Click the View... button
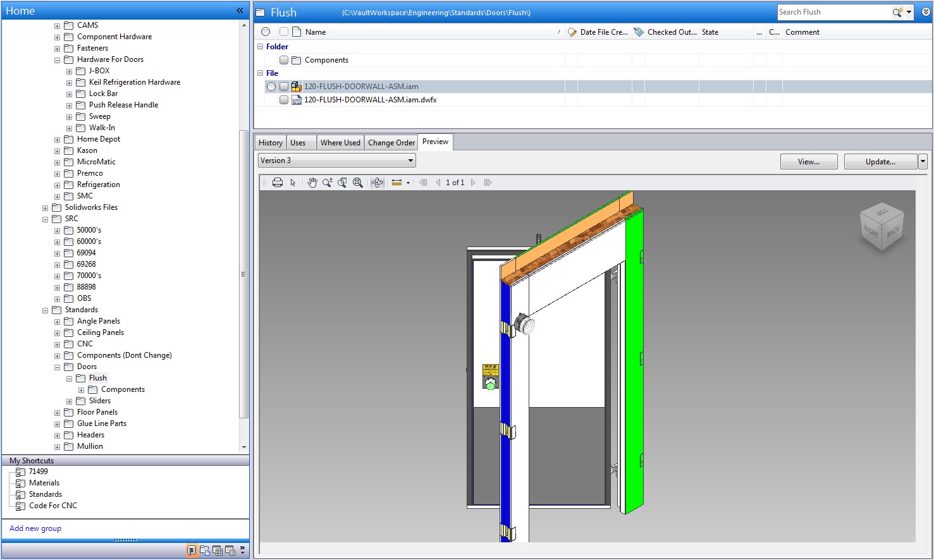The image size is (934, 560). 808,161
